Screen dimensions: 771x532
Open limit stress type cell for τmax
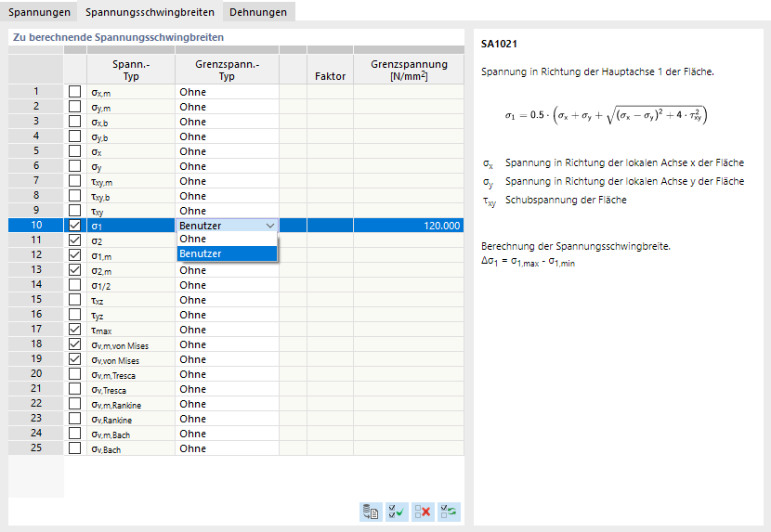228,330
